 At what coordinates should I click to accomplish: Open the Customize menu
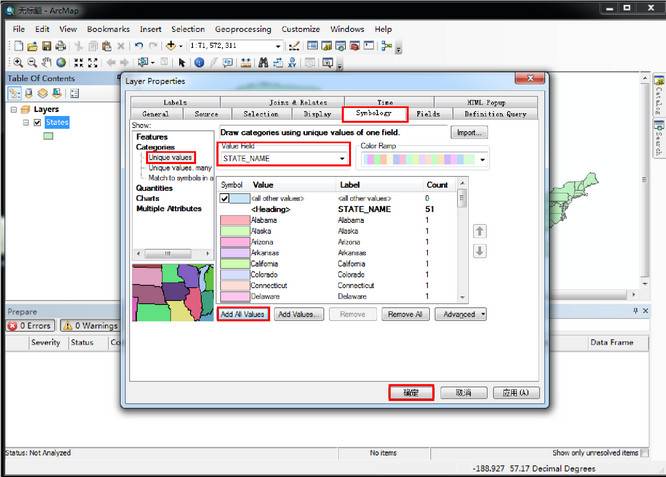pyautogui.click(x=300, y=29)
